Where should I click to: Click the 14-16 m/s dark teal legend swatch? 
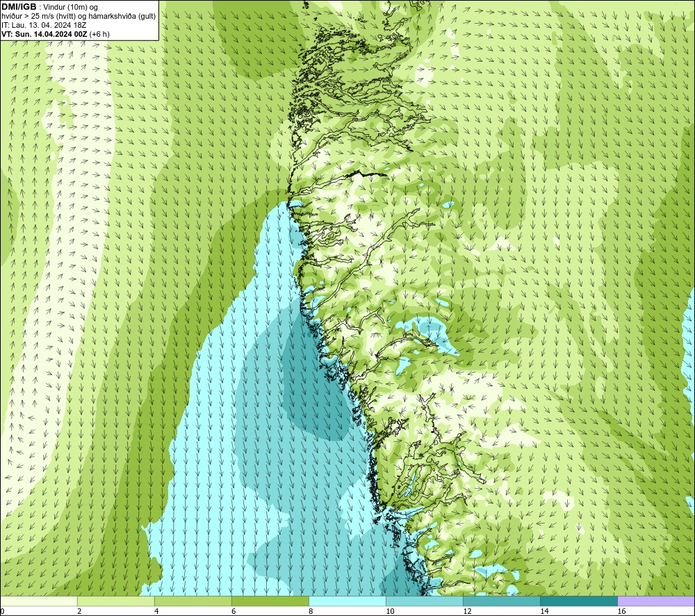click(579, 601)
